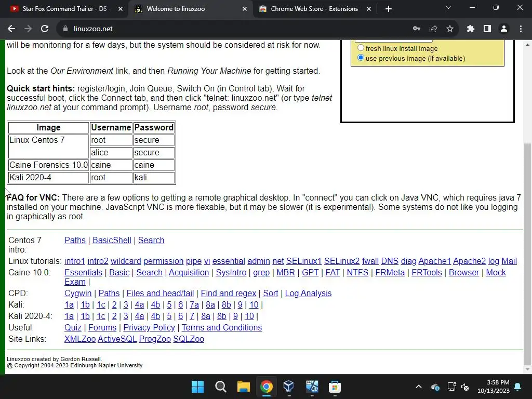
Task: Open the BasicShell Centos intro link
Action: [x=112, y=240]
